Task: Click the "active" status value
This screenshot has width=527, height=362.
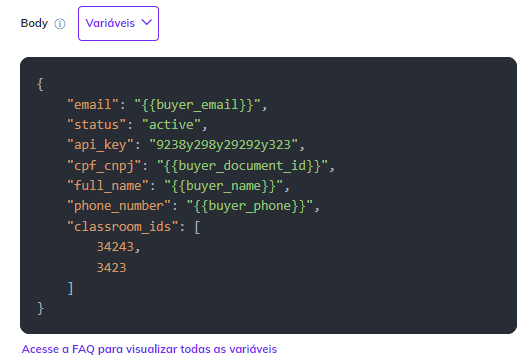Action: 171,125
